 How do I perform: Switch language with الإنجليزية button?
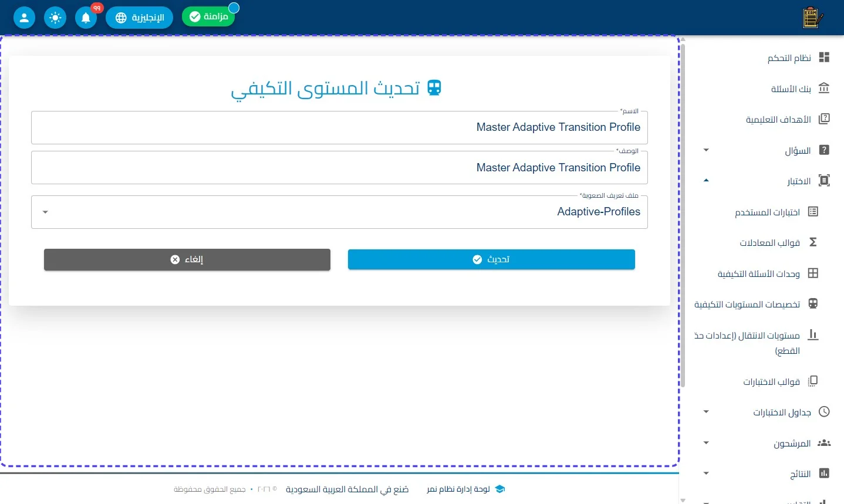point(140,18)
